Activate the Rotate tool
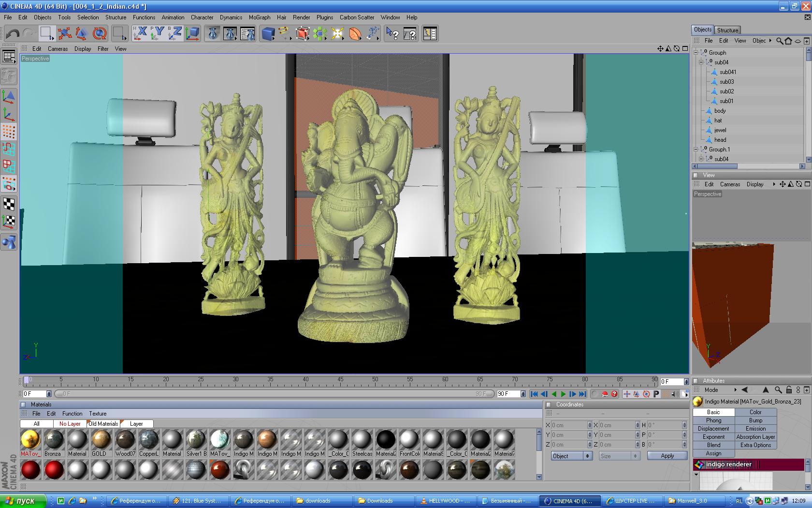 tap(100, 33)
